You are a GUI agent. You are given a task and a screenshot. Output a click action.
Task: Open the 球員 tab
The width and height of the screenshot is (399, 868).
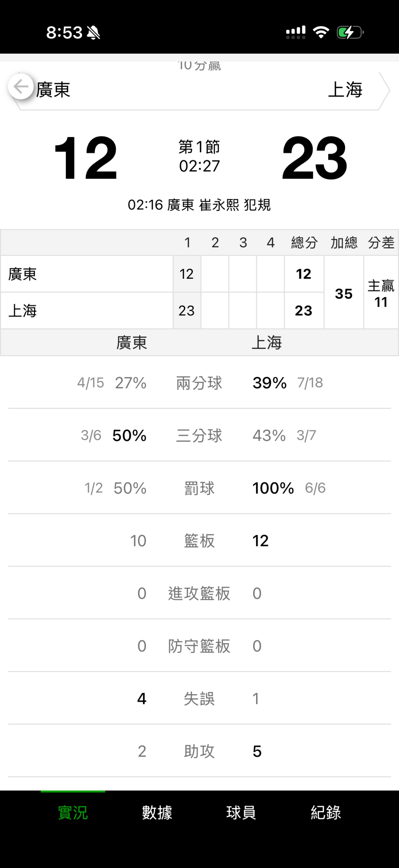click(241, 813)
